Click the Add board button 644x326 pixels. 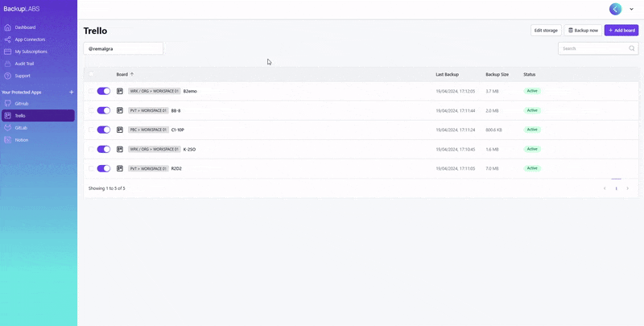[x=621, y=31]
